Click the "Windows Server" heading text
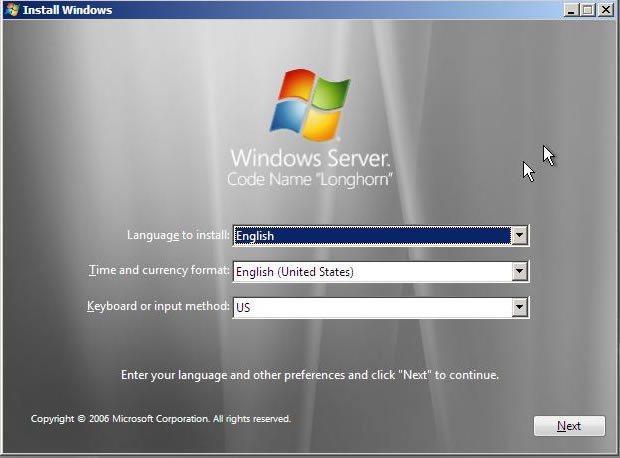The height and width of the screenshot is (458, 620). pyautogui.click(x=310, y=158)
